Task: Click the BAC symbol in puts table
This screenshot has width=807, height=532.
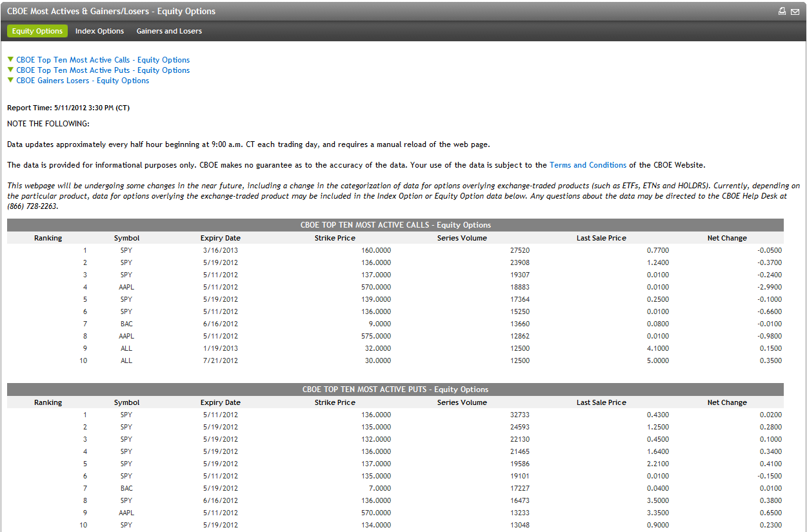Action: (126, 488)
